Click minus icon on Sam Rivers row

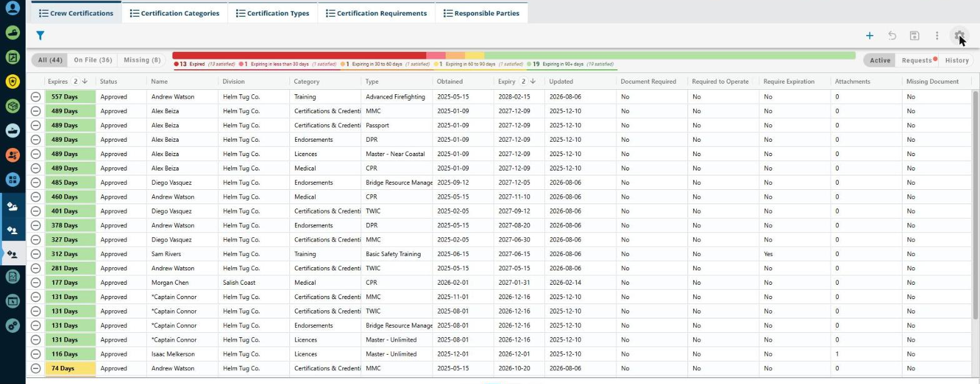36,254
